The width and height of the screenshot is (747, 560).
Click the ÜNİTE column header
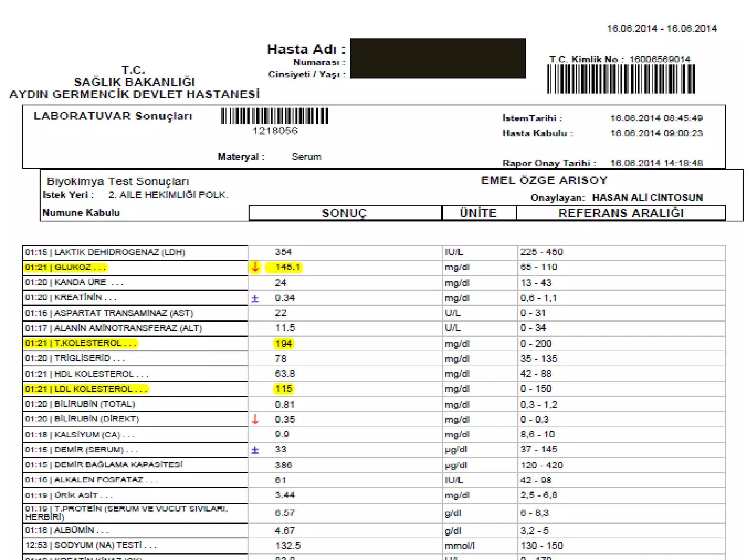478,213
